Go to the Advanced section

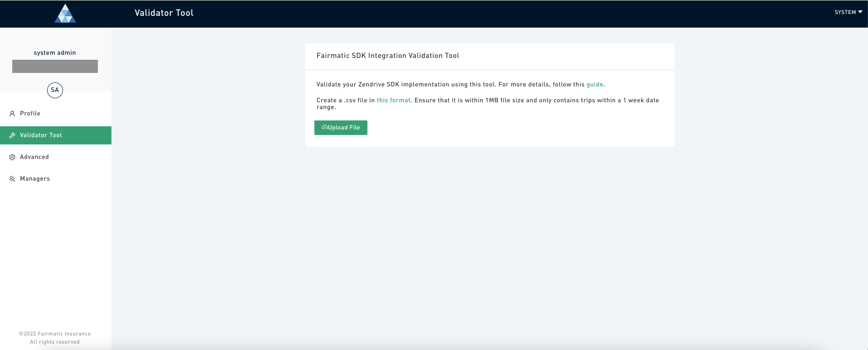pos(56,157)
